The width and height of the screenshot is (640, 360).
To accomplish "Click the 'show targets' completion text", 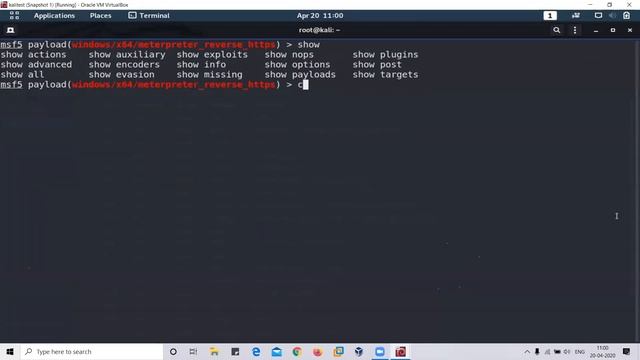I will [385, 75].
